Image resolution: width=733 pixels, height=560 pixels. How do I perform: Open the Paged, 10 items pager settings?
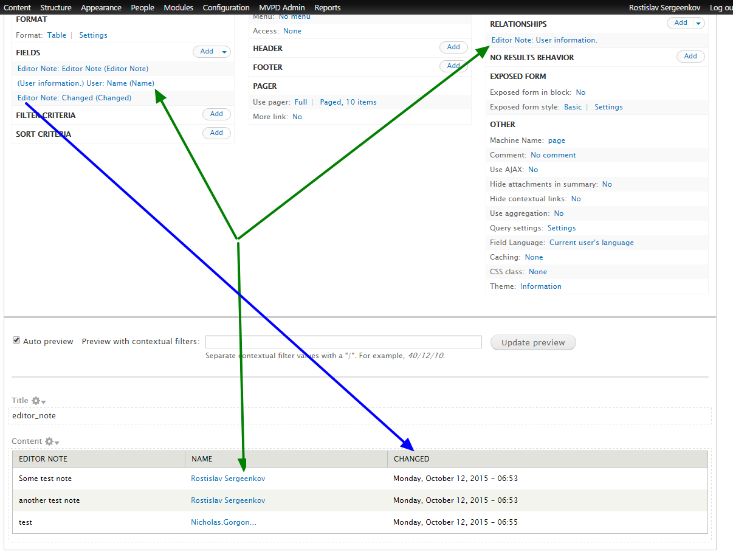coord(348,102)
